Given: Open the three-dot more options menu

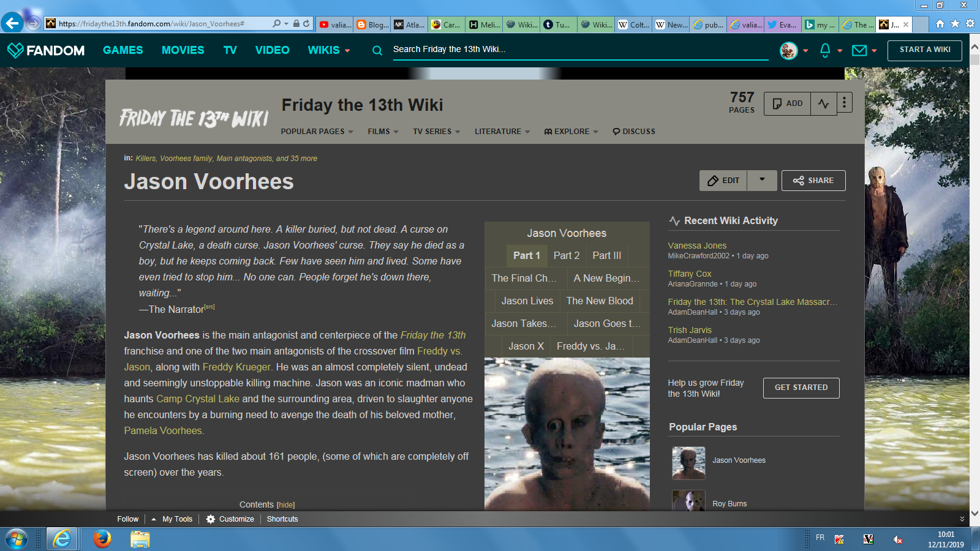Looking at the screenshot, I should pos(844,103).
